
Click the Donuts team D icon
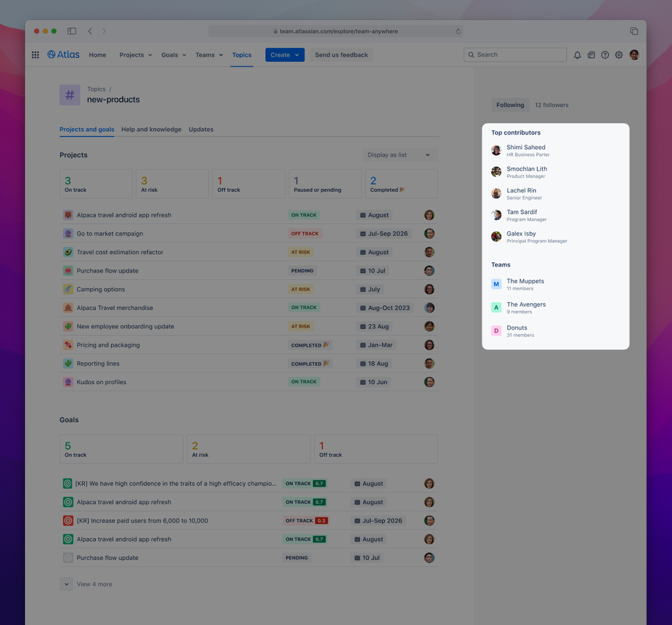496,330
